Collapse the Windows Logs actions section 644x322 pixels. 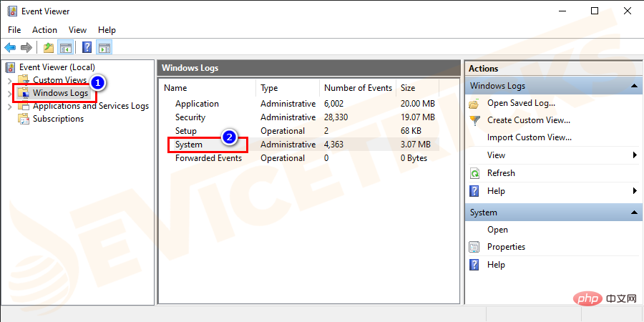[x=634, y=86]
